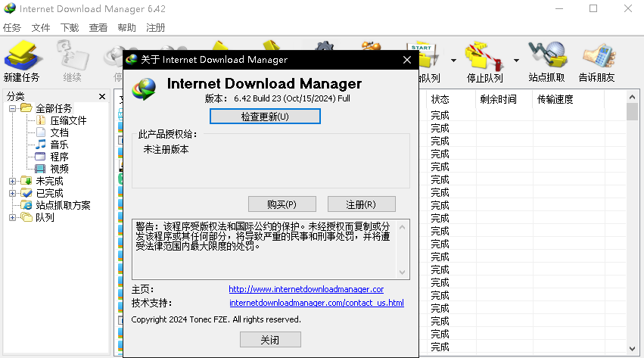
Task: Click the warning text box scroll-down arrow
Action: click(x=403, y=272)
